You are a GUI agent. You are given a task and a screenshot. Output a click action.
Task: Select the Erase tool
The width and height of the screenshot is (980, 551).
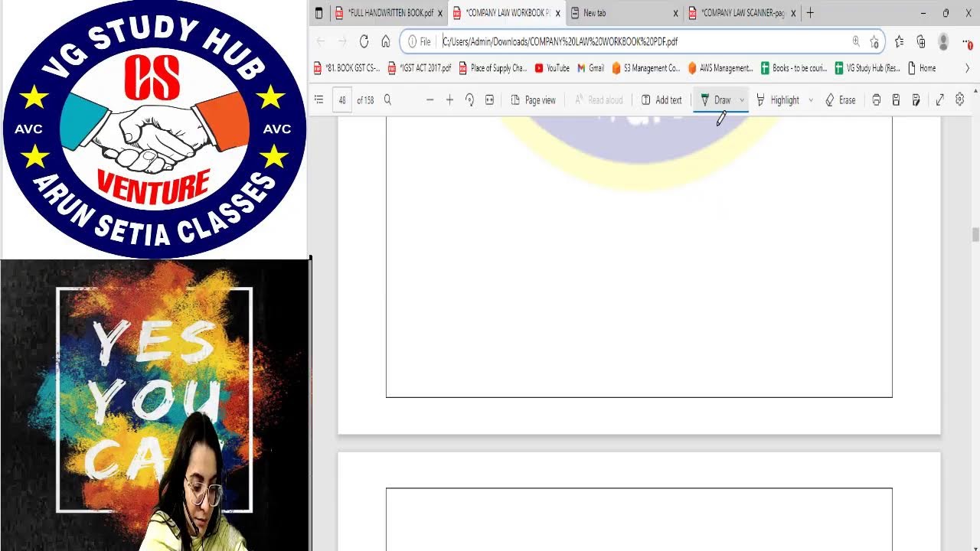[840, 100]
